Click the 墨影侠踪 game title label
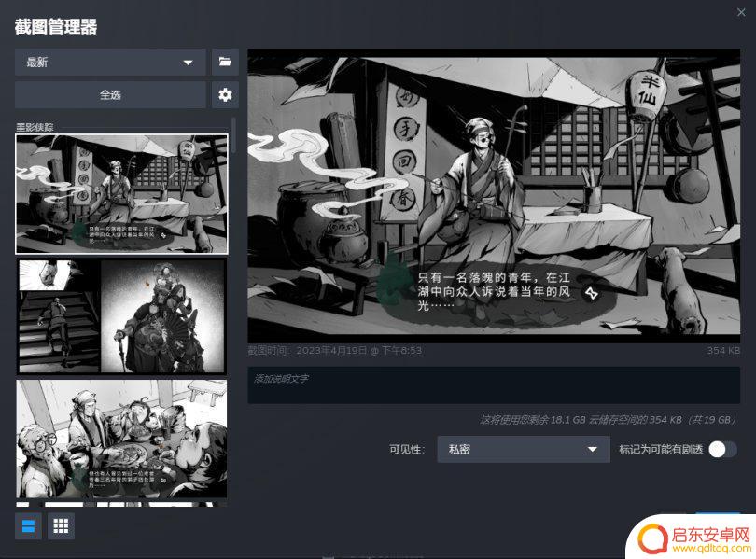Screen dimensions: 756x559 (35, 127)
